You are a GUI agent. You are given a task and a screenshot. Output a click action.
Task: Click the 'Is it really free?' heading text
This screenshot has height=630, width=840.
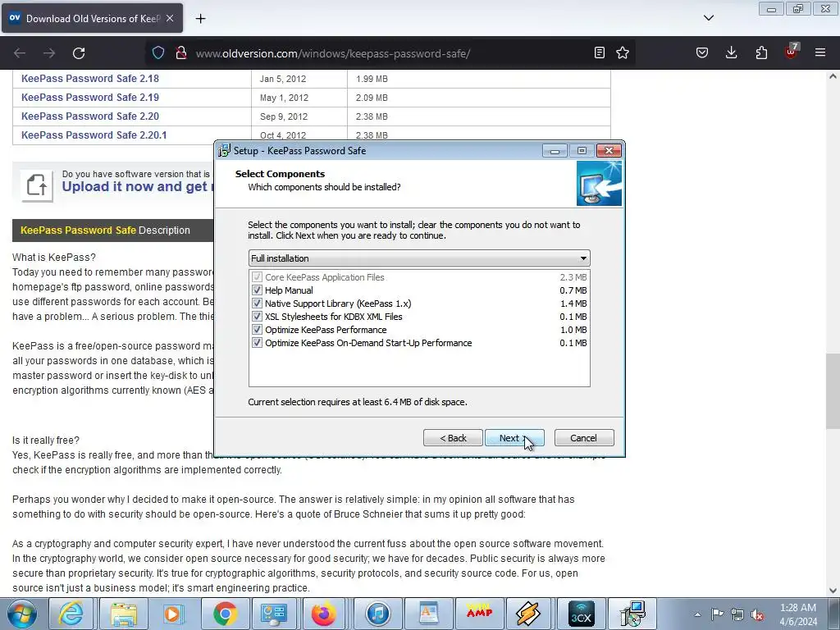46,441
